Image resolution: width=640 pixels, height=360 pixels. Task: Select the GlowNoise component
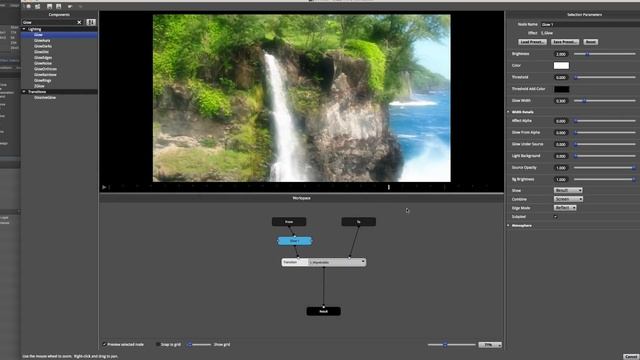pos(43,63)
